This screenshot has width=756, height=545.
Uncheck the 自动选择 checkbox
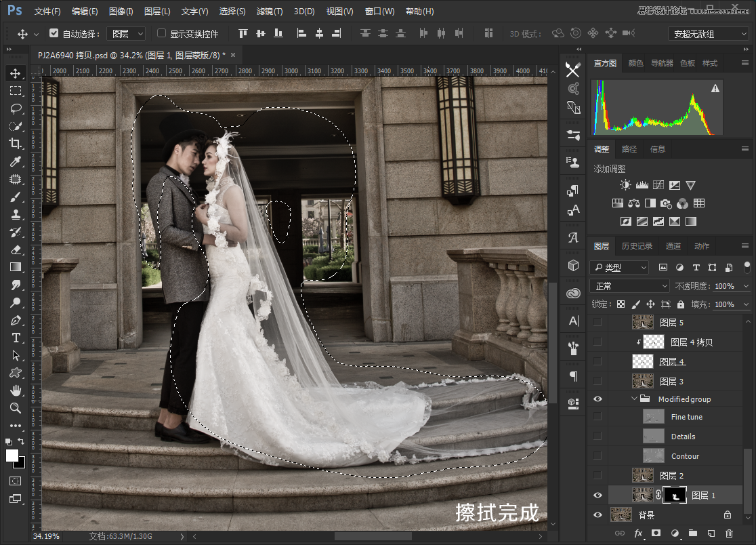(54, 33)
